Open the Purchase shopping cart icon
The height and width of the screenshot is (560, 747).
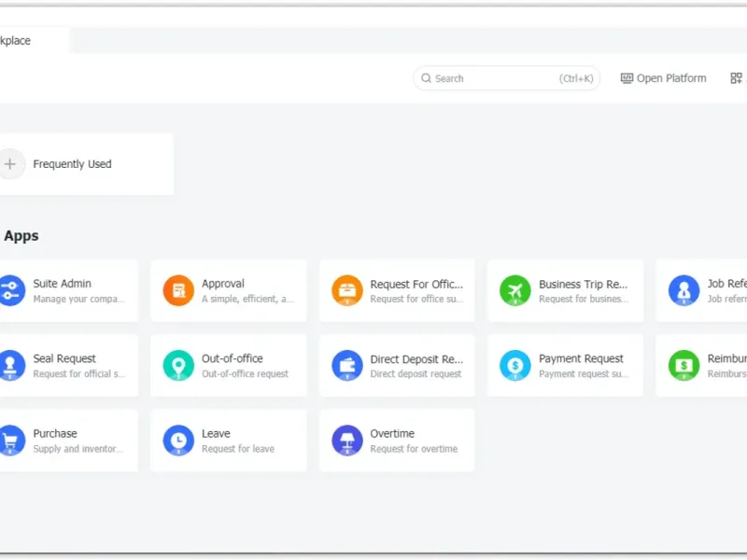click(10, 440)
